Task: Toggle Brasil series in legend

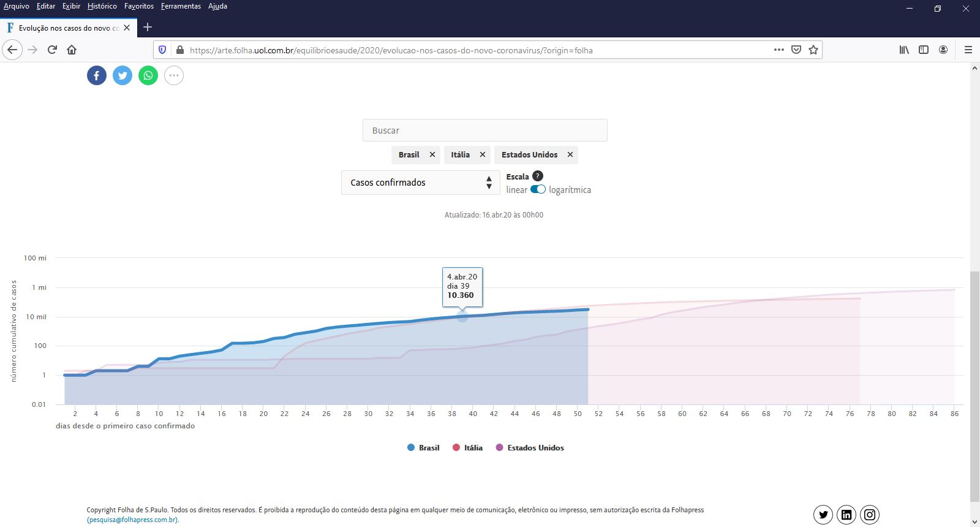Action: point(423,447)
